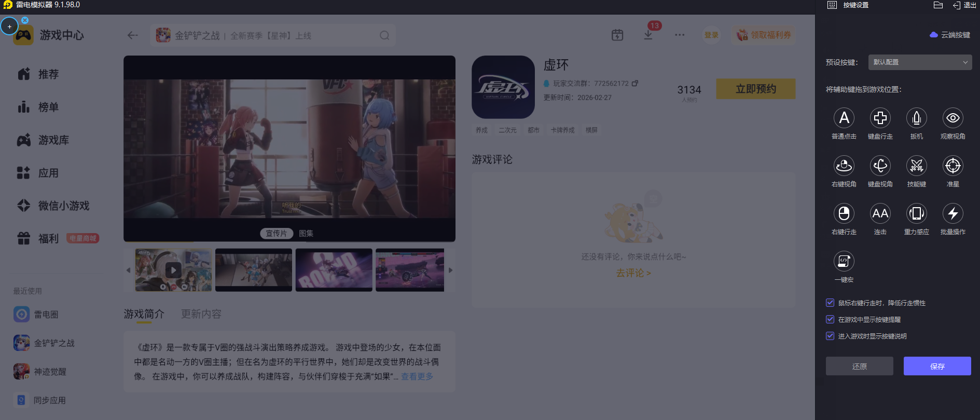The width and height of the screenshot is (980, 420).
Task: Select the 键盘行走 D-pad key icon
Action: pyautogui.click(x=880, y=118)
